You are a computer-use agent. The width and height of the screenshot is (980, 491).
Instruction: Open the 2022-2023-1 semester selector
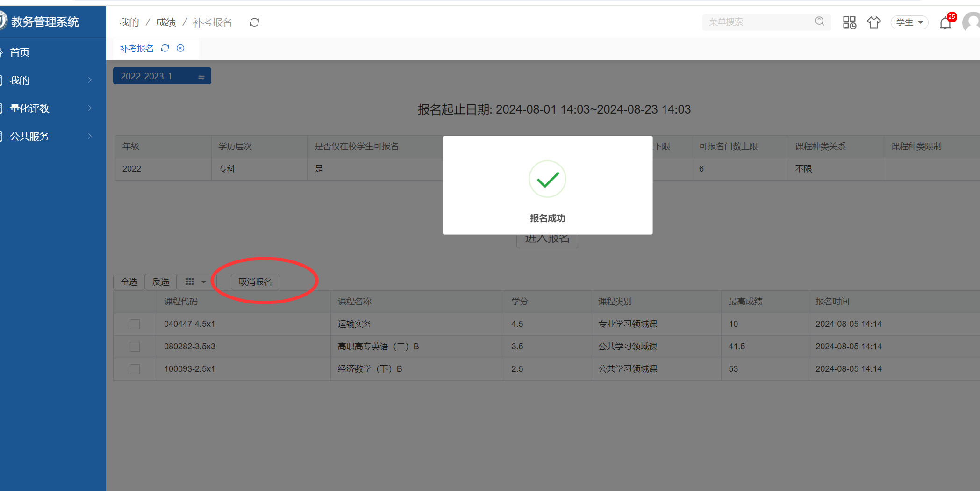click(162, 76)
